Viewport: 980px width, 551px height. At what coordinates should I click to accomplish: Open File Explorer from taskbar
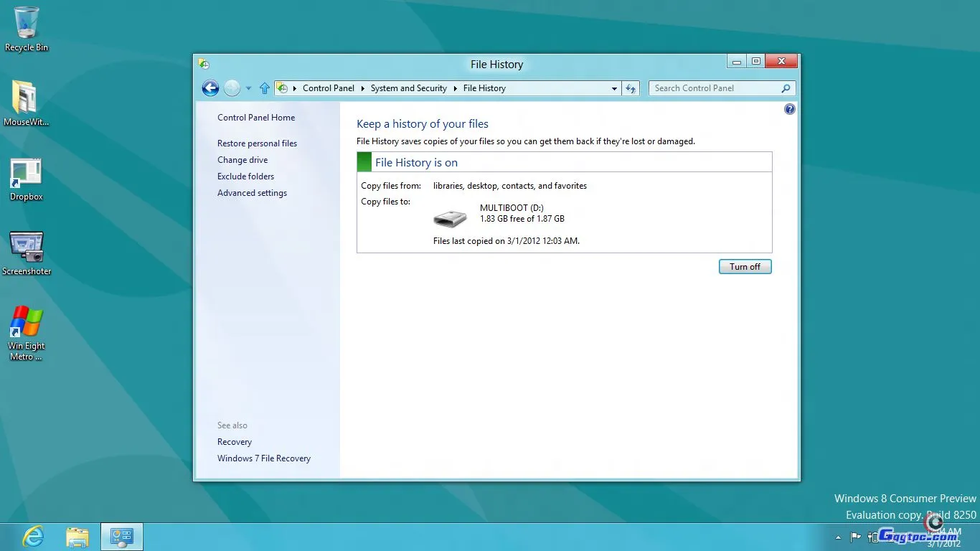pos(77,537)
